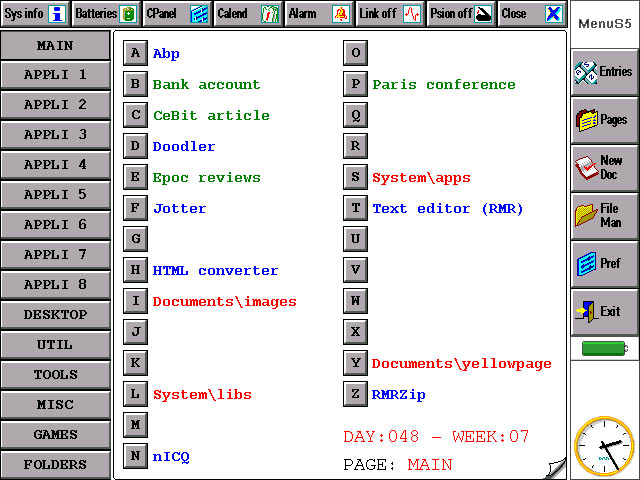The image size is (640, 480).
Task: Click letter key H button
Action: pos(136,270)
